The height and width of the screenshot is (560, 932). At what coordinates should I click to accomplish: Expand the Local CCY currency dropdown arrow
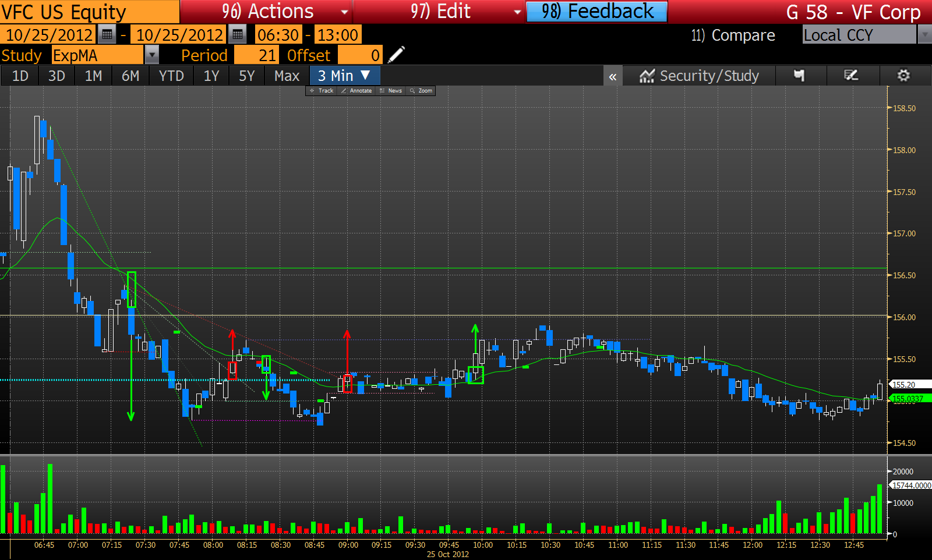click(x=924, y=35)
